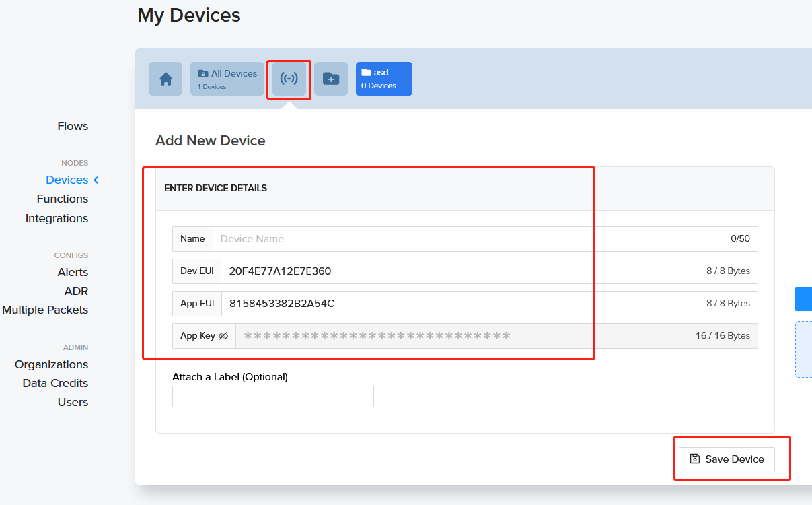Click the '0/50' name character counter

740,238
